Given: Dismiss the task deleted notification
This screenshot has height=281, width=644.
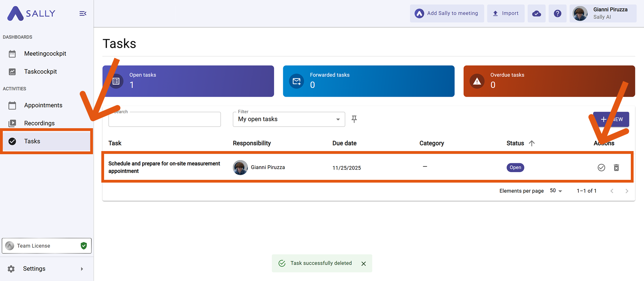Looking at the screenshot, I should pos(363,264).
